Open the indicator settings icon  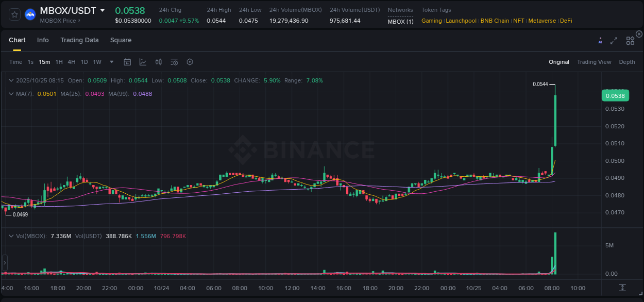(174, 61)
